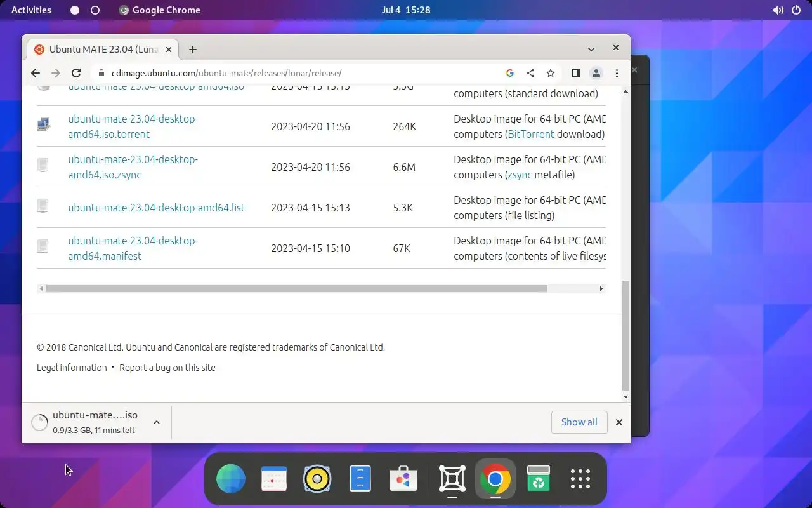Click the manifest row file icon

[x=43, y=246]
